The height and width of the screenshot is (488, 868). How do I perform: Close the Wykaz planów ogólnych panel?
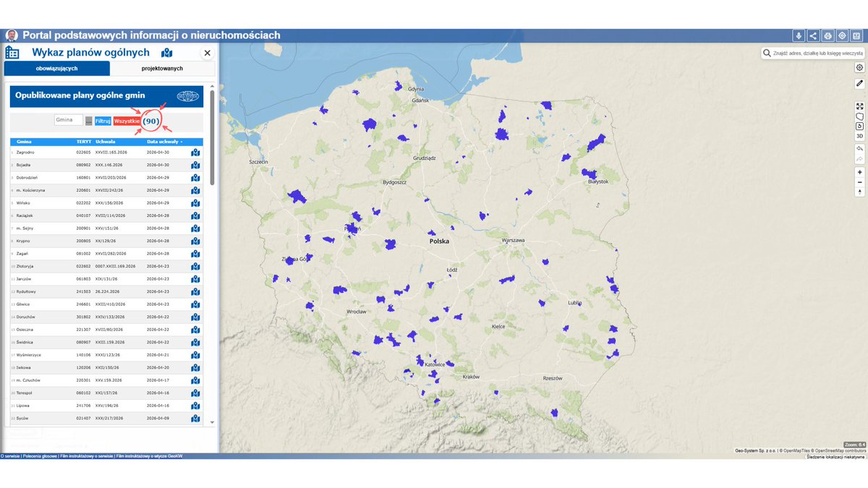click(x=207, y=53)
